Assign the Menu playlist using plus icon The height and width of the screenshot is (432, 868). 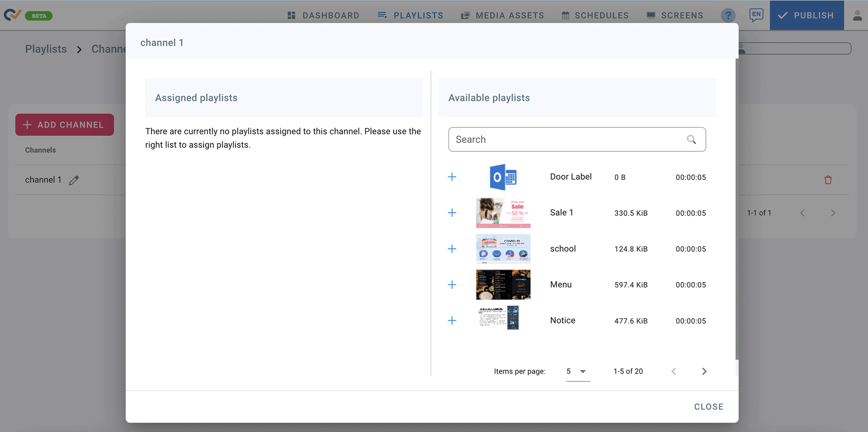452,284
